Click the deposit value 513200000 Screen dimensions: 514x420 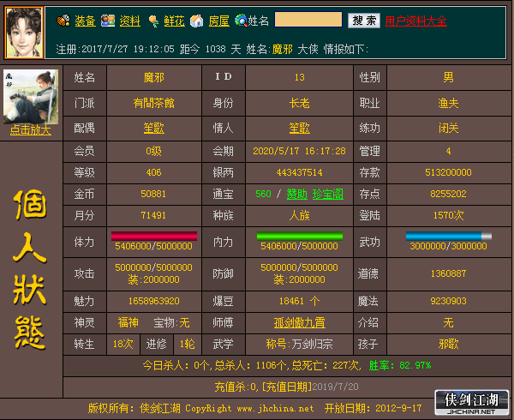448,172
